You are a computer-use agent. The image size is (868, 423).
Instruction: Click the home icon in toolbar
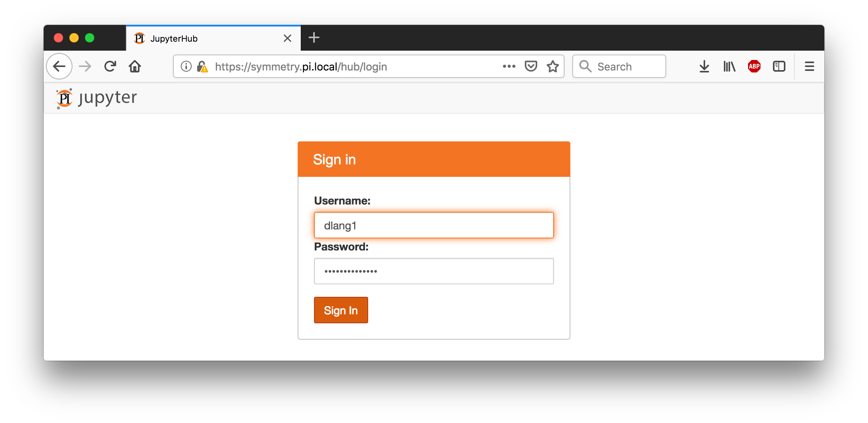coord(135,67)
